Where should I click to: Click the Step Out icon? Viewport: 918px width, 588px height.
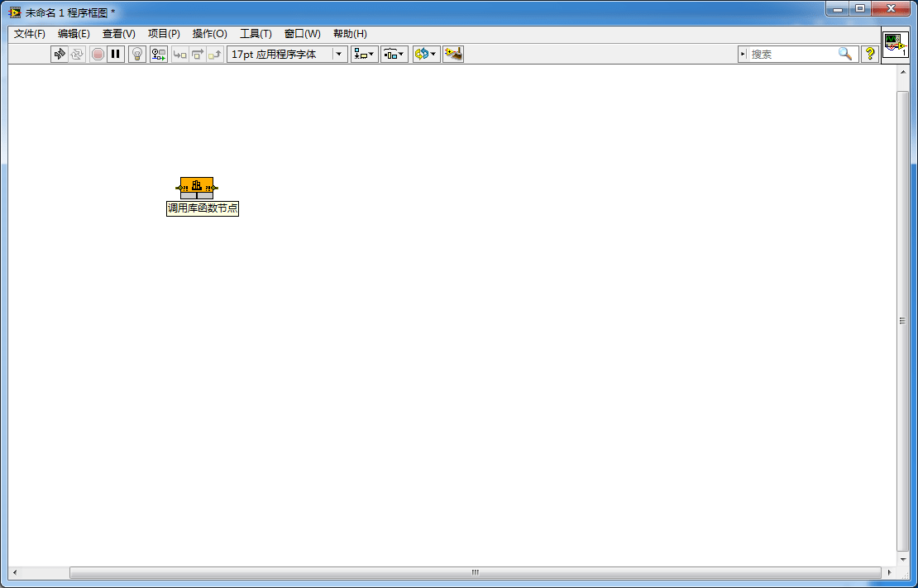215,55
